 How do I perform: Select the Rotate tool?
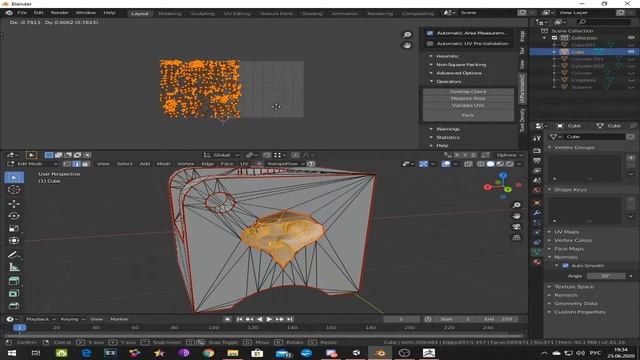[14, 216]
